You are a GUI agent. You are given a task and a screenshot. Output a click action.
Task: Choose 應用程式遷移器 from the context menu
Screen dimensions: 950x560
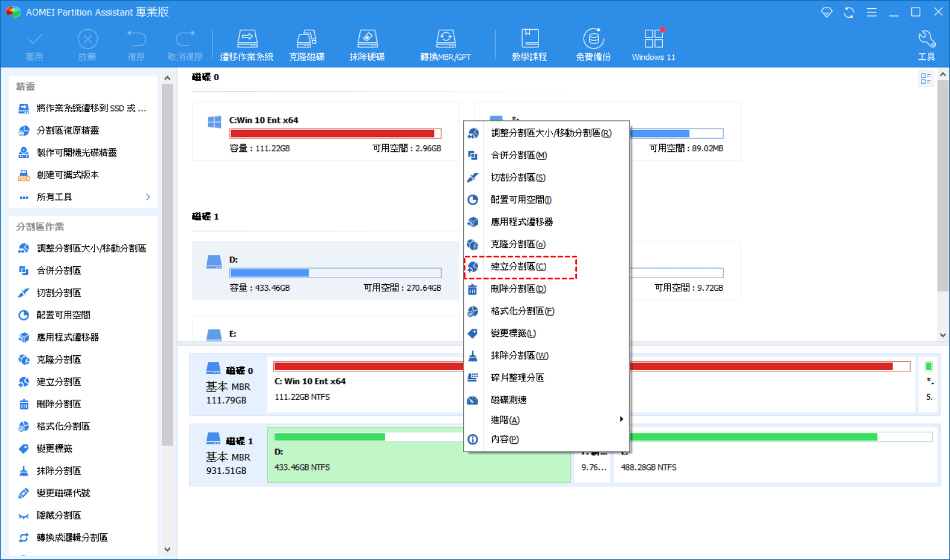point(546,222)
